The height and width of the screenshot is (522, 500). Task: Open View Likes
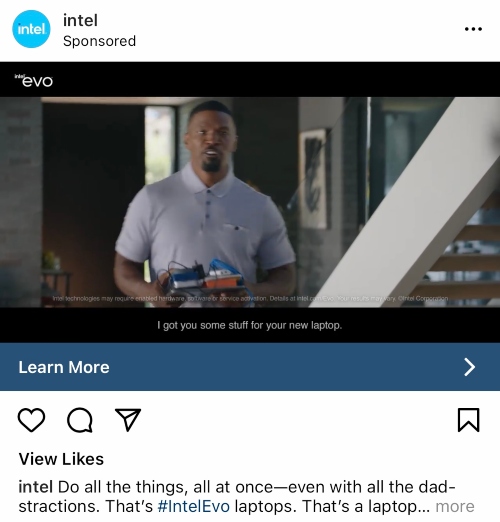[61, 459]
